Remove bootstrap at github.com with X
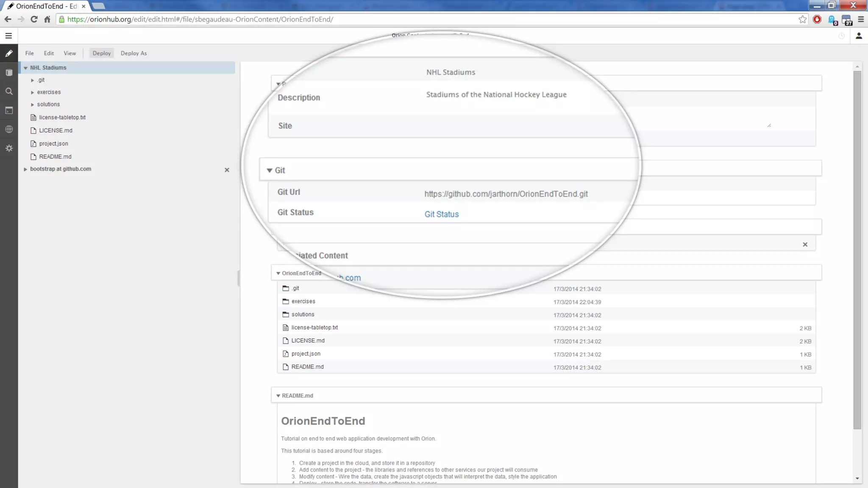Image resolution: width=868 pixels, height=488 pixels. (x=227, y=170)
